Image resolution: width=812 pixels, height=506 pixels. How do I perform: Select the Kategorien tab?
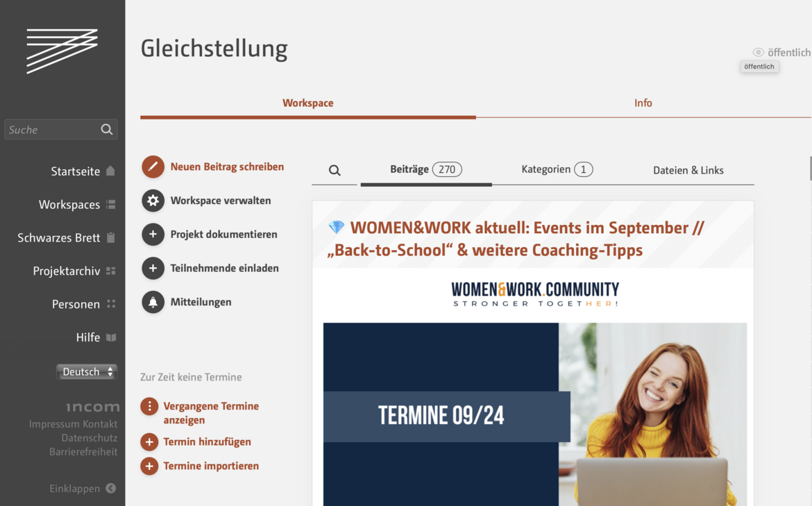557,169
